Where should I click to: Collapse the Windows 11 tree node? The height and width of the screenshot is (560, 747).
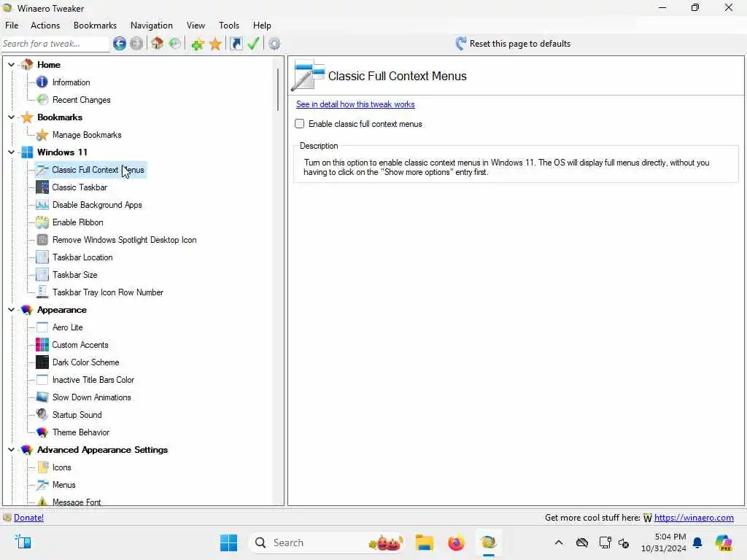tap(12, 152)
